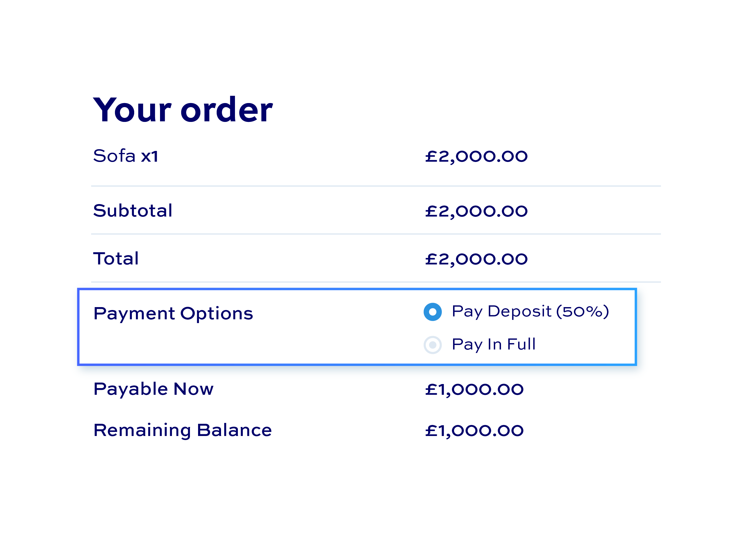Click the Your order heading
756x537 pixels.
[x=183, y=109]
